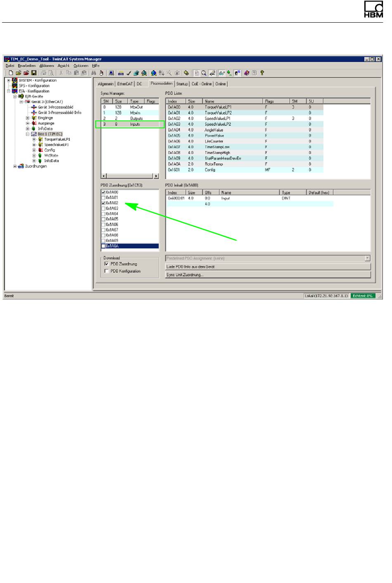Image resolution: width=392 pixels, height=583 pixels.
Task: Click the Config tree node icon
Action: (40, 150)
